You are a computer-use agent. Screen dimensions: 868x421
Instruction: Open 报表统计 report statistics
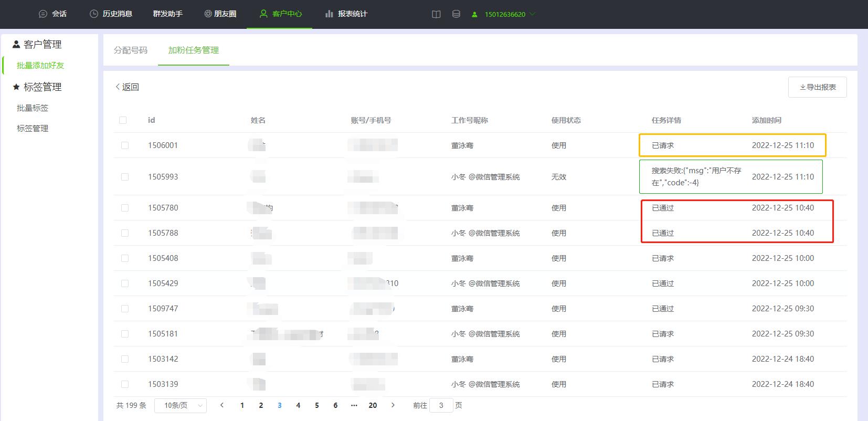pyautogui.click(x=346, y=14)
